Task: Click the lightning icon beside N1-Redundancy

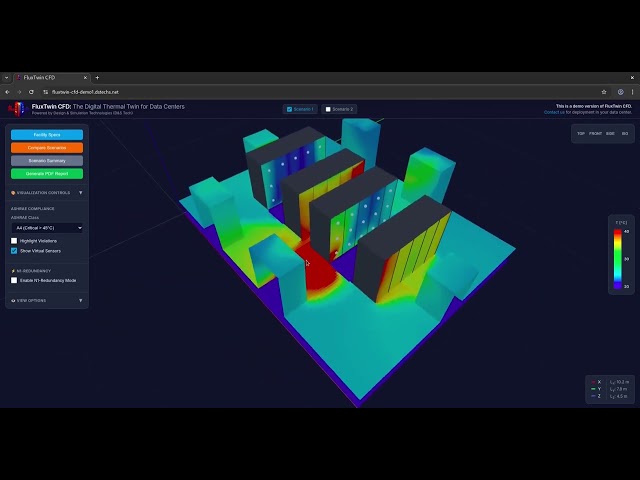Action: click(x=13, y=271)
